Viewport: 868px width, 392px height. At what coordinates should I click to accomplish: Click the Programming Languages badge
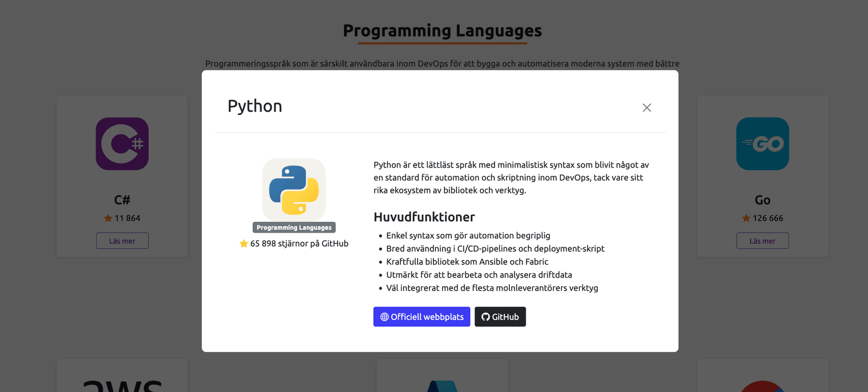tap(294, 228)
